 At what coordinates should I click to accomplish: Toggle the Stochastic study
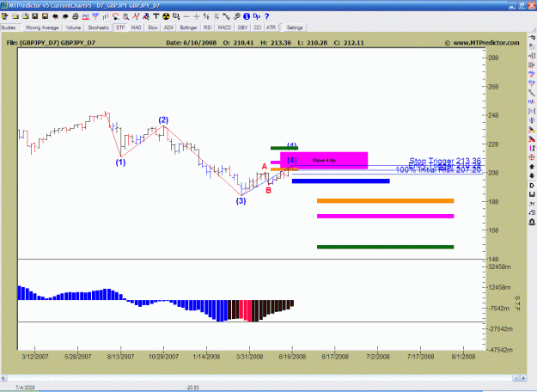point(98,28)
